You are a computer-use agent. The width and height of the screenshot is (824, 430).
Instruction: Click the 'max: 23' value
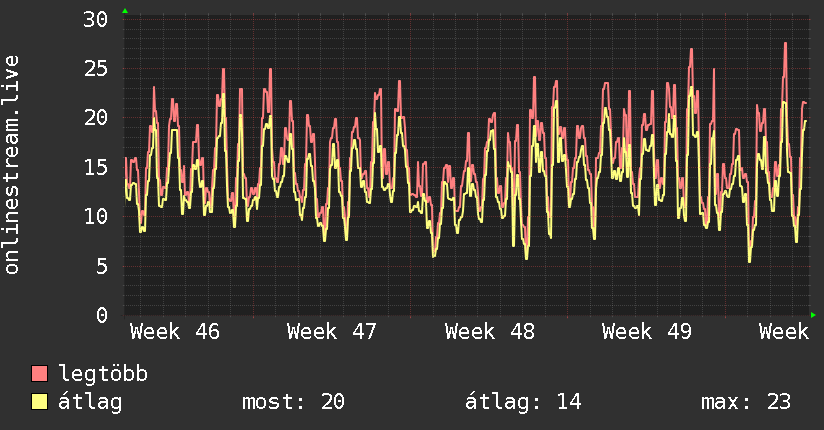click(x=746, y=402)
